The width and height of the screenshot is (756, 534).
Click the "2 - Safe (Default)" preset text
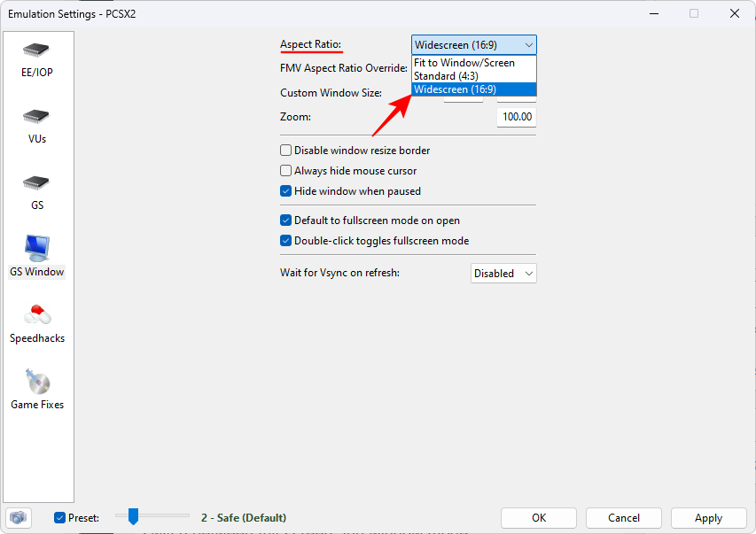click(244, 517)
